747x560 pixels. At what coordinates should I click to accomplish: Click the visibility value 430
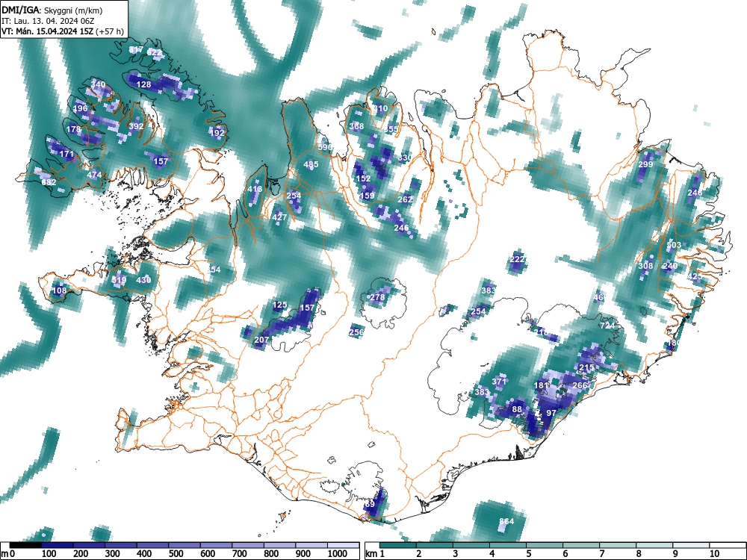[143, 280]
